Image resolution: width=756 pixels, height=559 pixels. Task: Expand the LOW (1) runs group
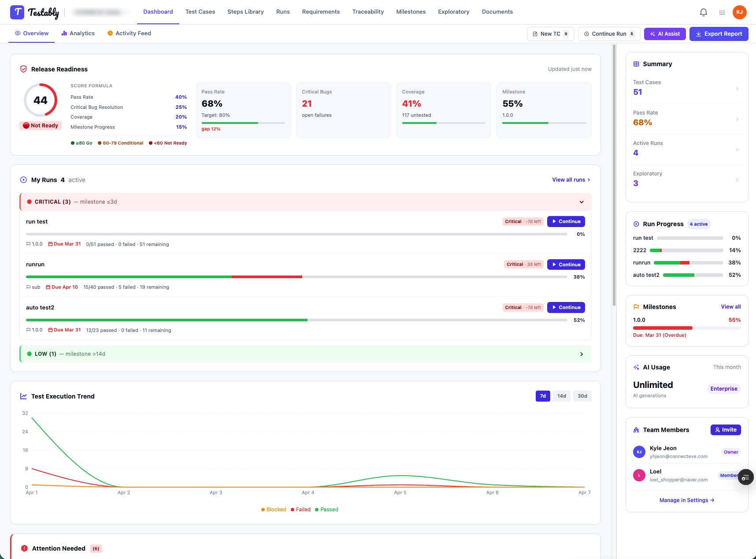click(582, 354)
